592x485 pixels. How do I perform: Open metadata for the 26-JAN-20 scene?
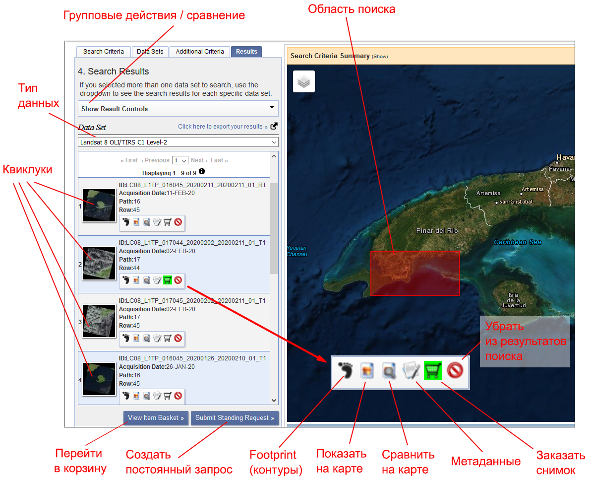click(157, 396)
